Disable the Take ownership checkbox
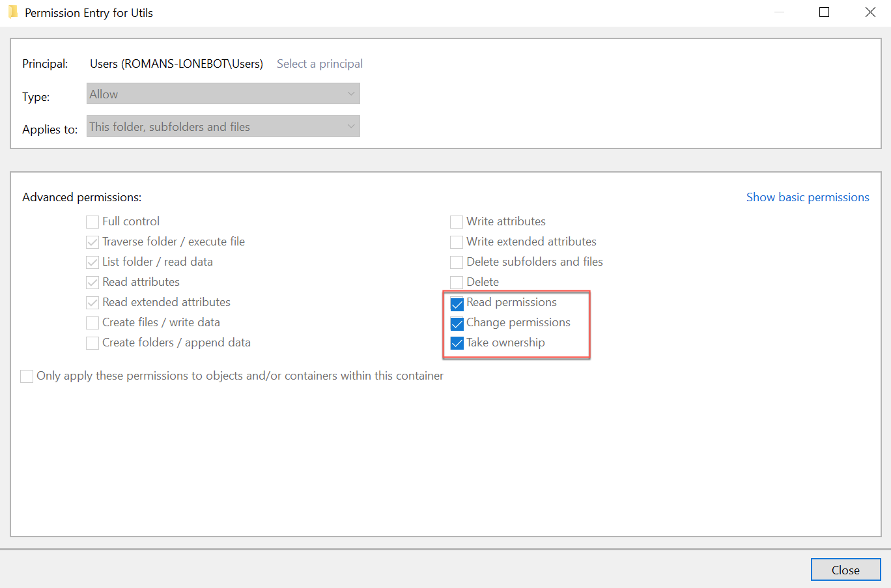The width and height of the screenshot is (891, 588). [457, 343]
